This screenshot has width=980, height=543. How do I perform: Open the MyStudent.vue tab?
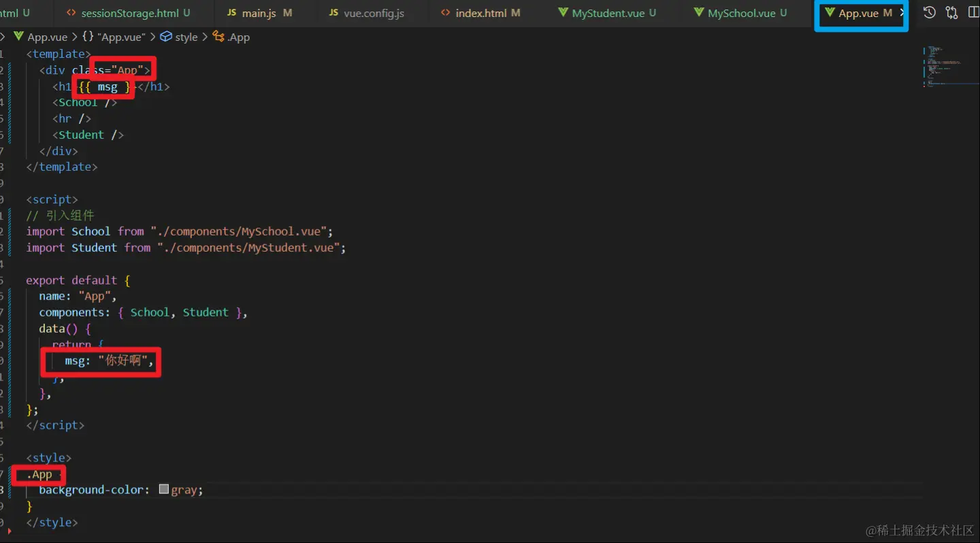(x=607, y=13)
